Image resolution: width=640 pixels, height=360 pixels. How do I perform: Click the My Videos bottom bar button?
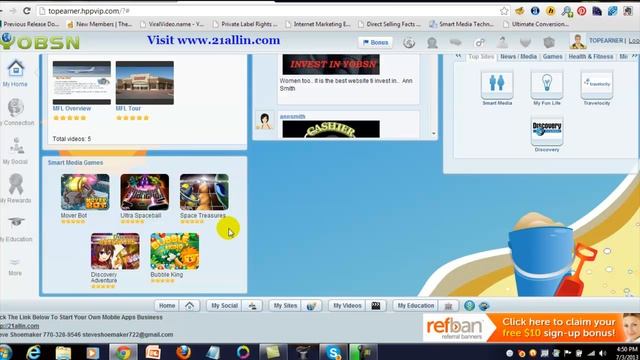click(347, 306)
